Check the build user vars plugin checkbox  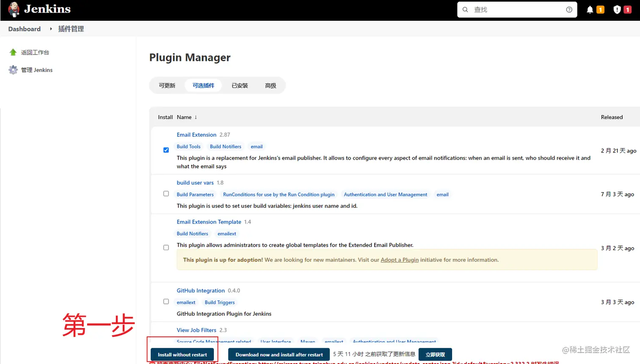pyautogui.click(x=166, y=193)
